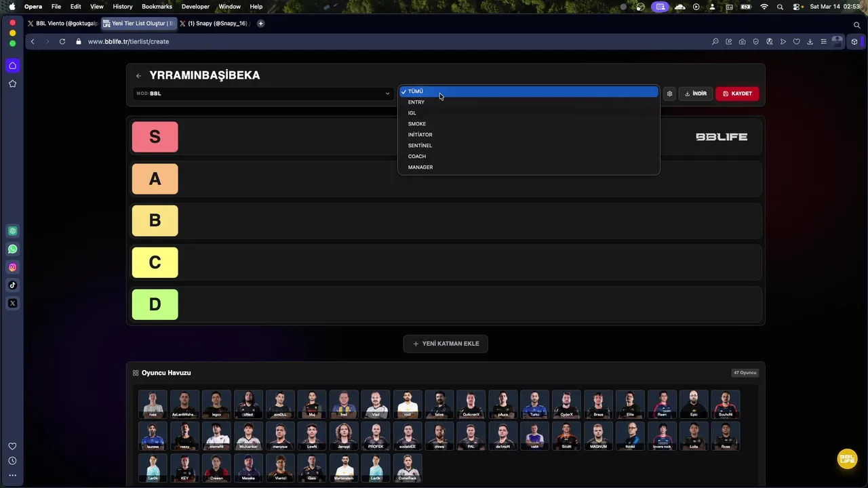Select player card russ
The width and height of the screenshot is (868, 488).
[x=153, y=404]
